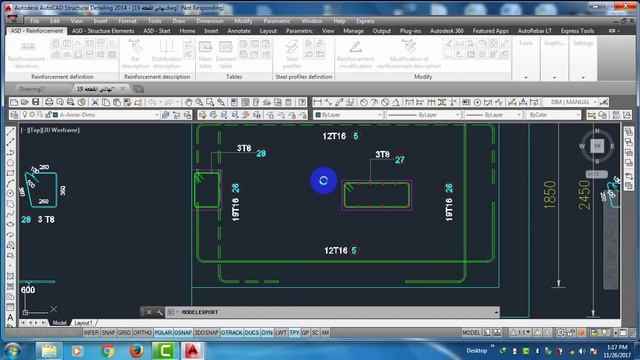Image resolution: width=640 pixels, height=360 pixels.
Task: Toggle OTRACK in status bar
Action: click(x=231, y=333)
